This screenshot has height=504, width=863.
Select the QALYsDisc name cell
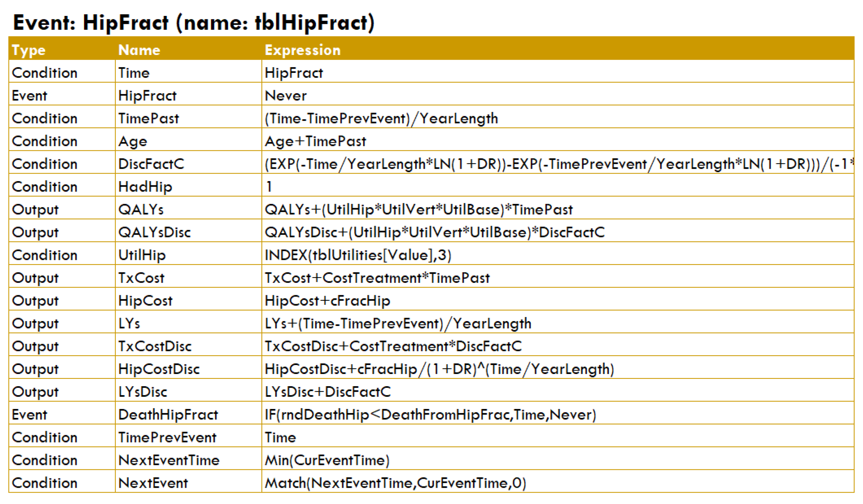[154, 232]
